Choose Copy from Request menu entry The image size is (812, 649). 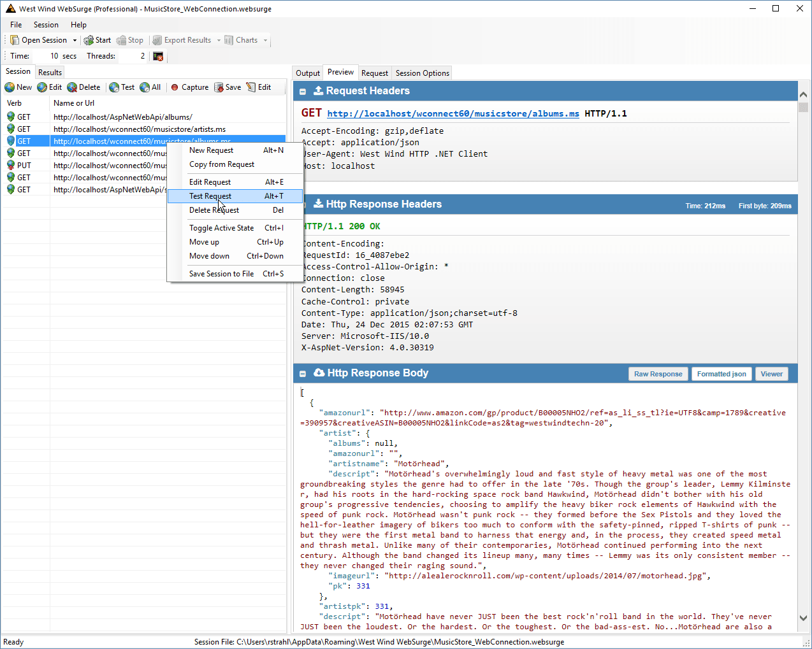(236, 164)
